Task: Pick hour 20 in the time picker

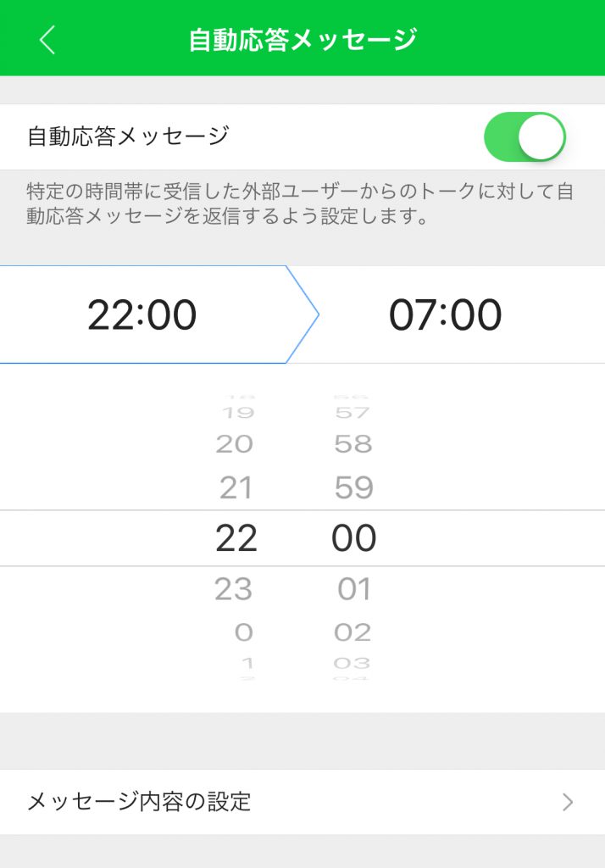Action: (235, 443)
